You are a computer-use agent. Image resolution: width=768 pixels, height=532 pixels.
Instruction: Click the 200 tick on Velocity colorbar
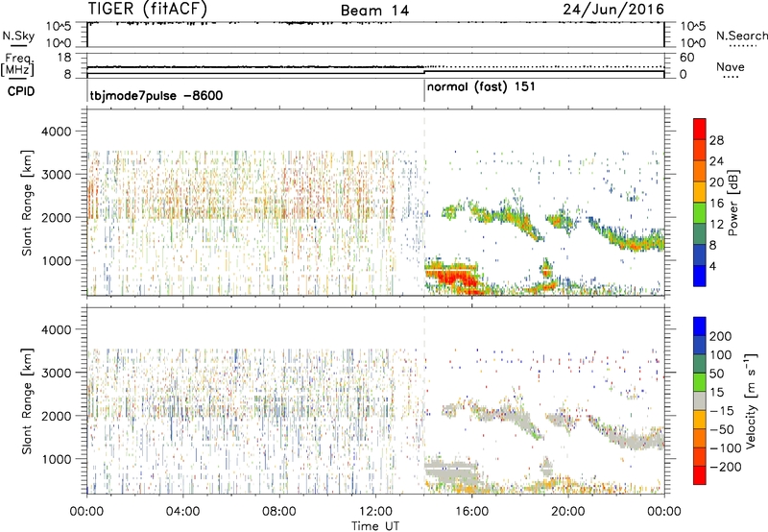coord(721,336)
